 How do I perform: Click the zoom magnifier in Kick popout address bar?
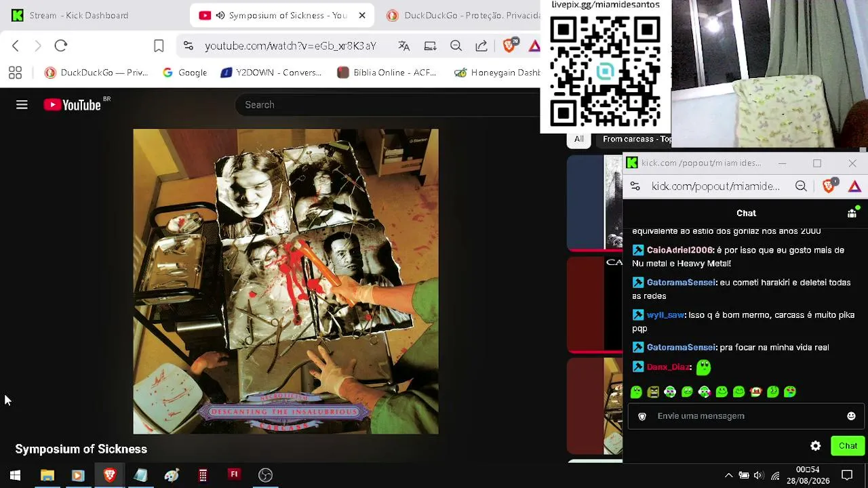pos(801,186)
